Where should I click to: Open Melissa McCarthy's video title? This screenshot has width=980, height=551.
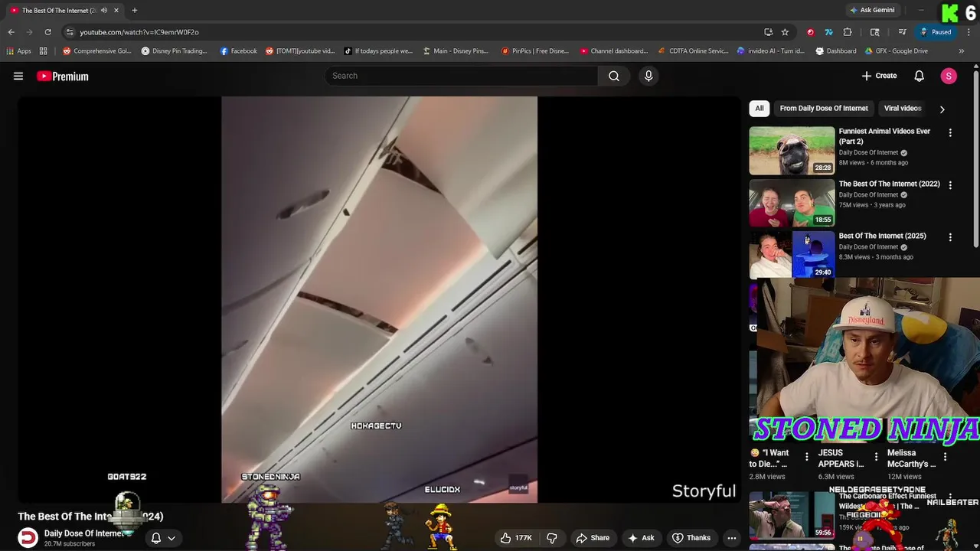911,458
